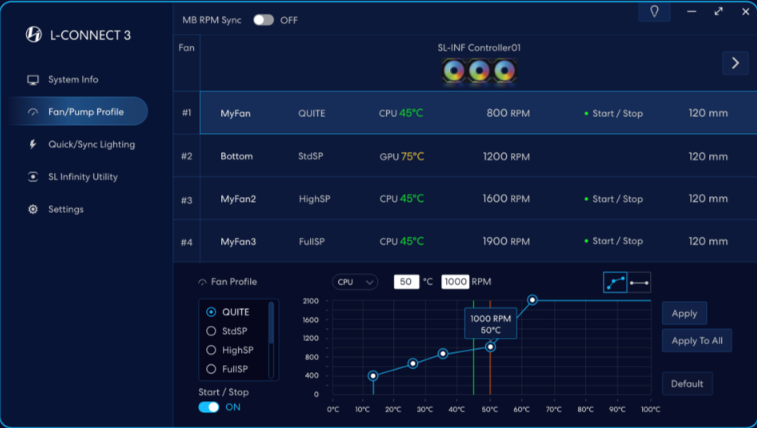
Task: Select the StdSP profile radio button
Action: 211,331
